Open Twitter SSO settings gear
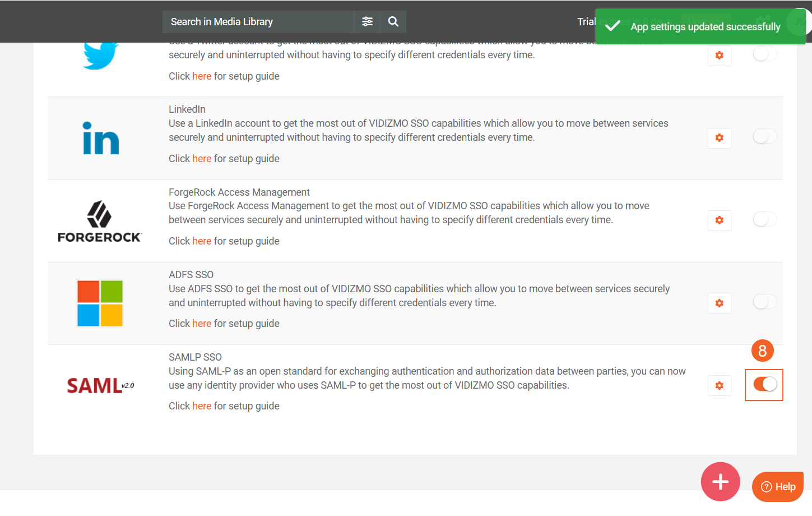Image resolution: width=812 pixels, height=516 pixels. [719, 56]
